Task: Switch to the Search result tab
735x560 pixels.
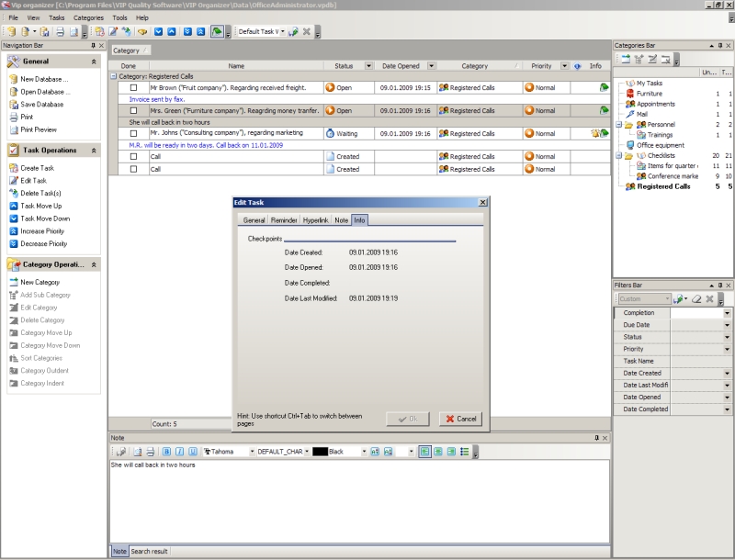Action: point(149,551)
